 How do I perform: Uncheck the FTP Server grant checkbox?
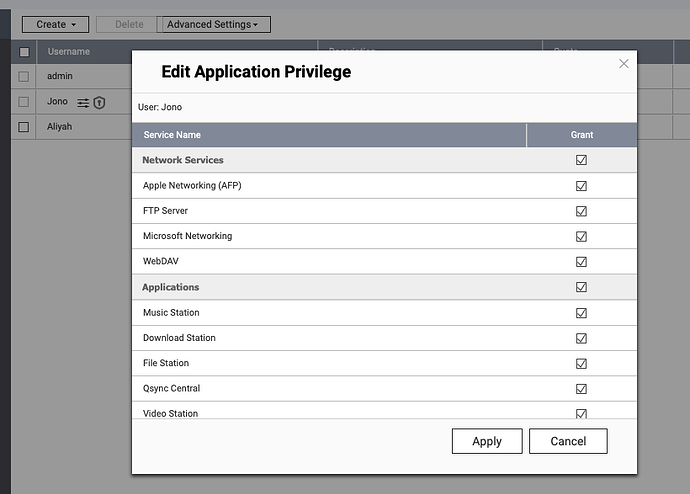coord(581,211)
